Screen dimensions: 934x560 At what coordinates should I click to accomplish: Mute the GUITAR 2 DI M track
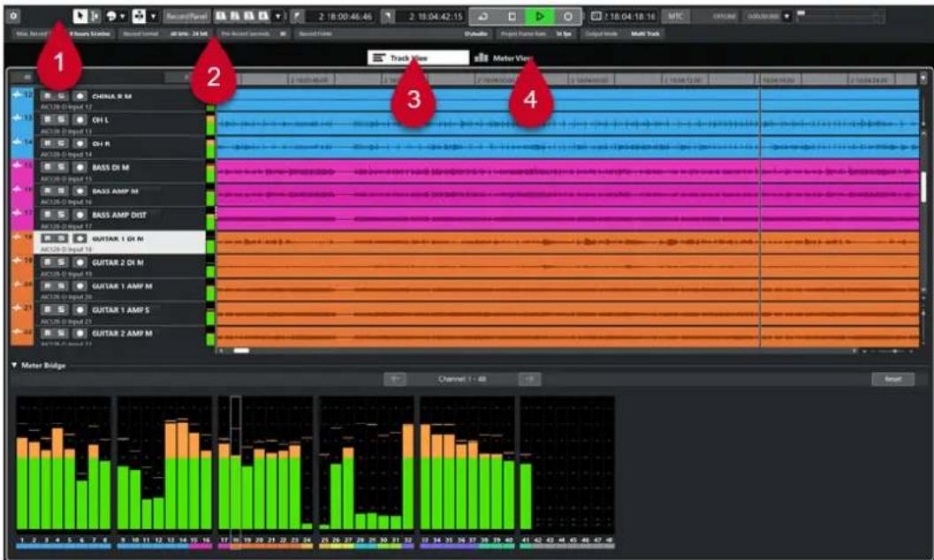pyautogui.click(x=48, y=262)
